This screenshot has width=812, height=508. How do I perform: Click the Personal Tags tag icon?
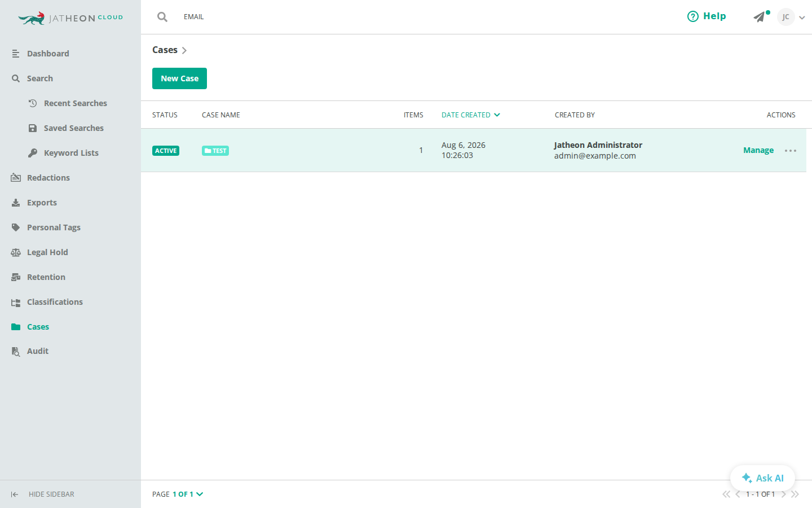[16, 227]
